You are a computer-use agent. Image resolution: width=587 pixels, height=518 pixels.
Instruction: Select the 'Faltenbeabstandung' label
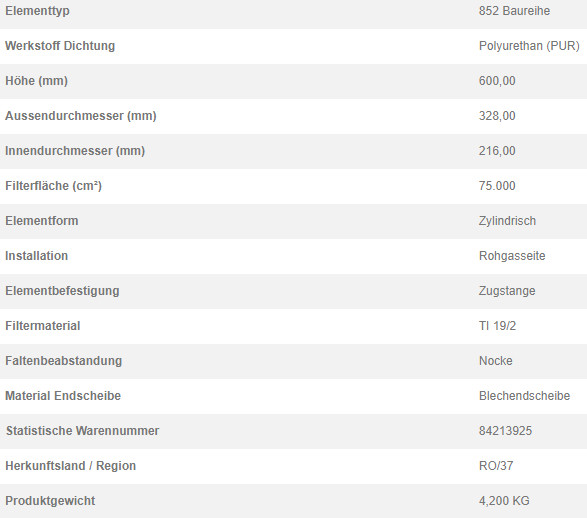[64, 361]
